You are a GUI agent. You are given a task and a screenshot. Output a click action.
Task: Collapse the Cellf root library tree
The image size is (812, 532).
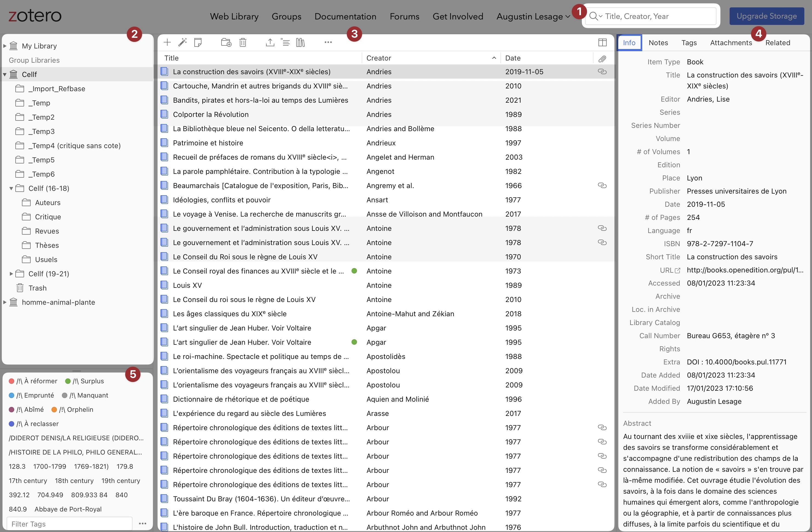point(5,74)
